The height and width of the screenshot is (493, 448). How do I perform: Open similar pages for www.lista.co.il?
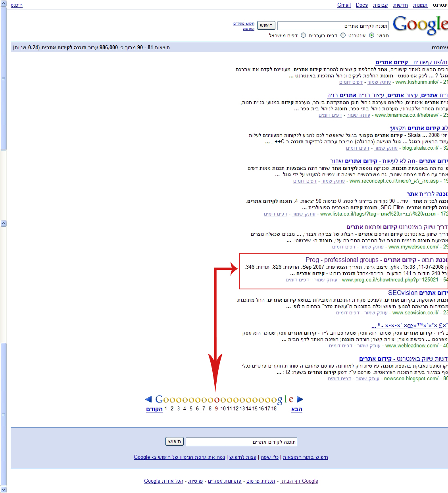[x=275, y=214]
